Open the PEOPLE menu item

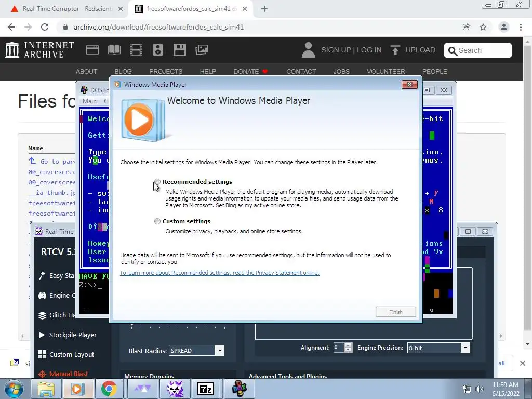435,72
